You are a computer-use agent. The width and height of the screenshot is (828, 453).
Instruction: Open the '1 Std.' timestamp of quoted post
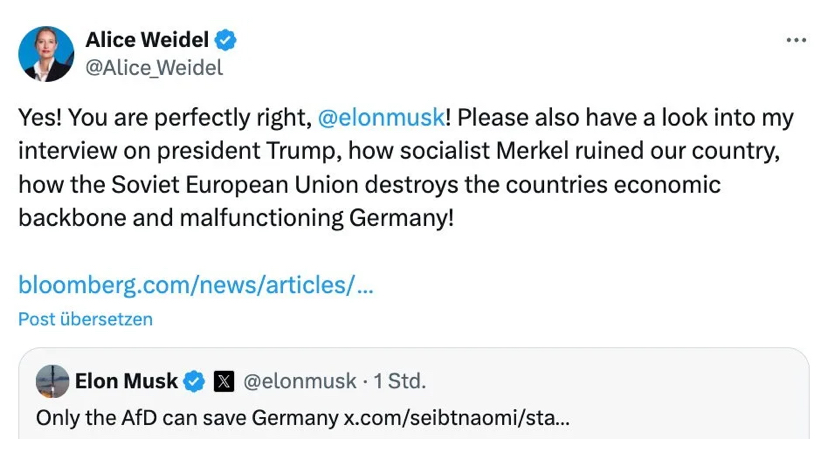[x=400, y=381]
